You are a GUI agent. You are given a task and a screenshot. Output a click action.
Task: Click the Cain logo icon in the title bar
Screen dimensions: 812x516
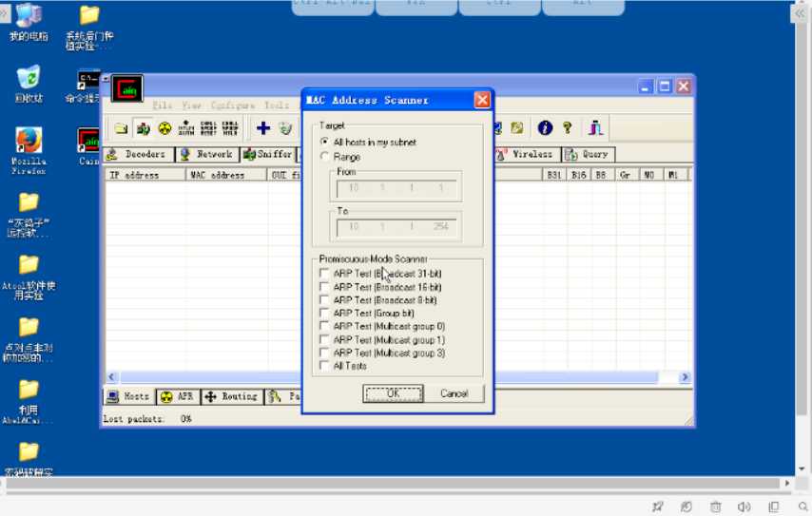click(x=126, y=89)
